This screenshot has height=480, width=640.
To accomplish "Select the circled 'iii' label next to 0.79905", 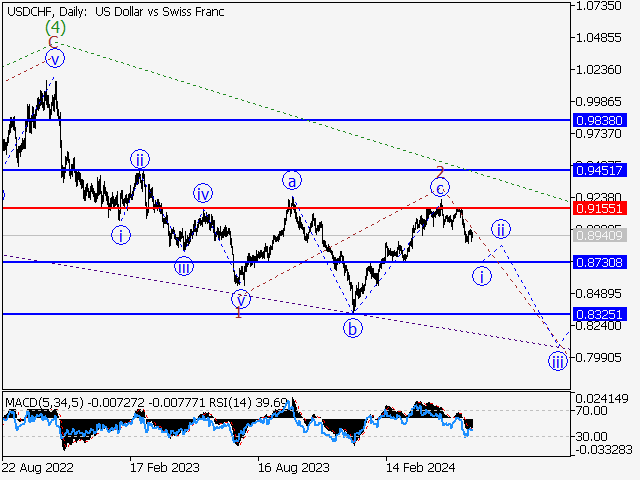I will coord(558,361).
